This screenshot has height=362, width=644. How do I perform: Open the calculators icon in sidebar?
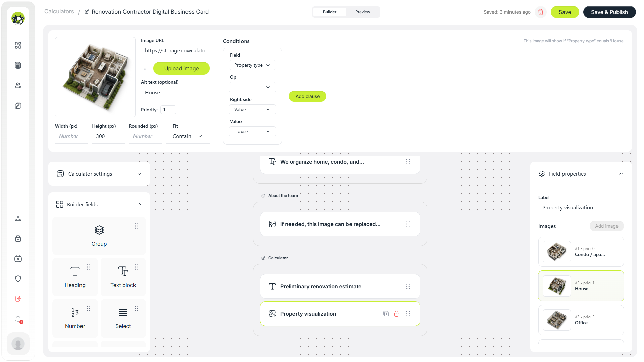tap(18, 65)
